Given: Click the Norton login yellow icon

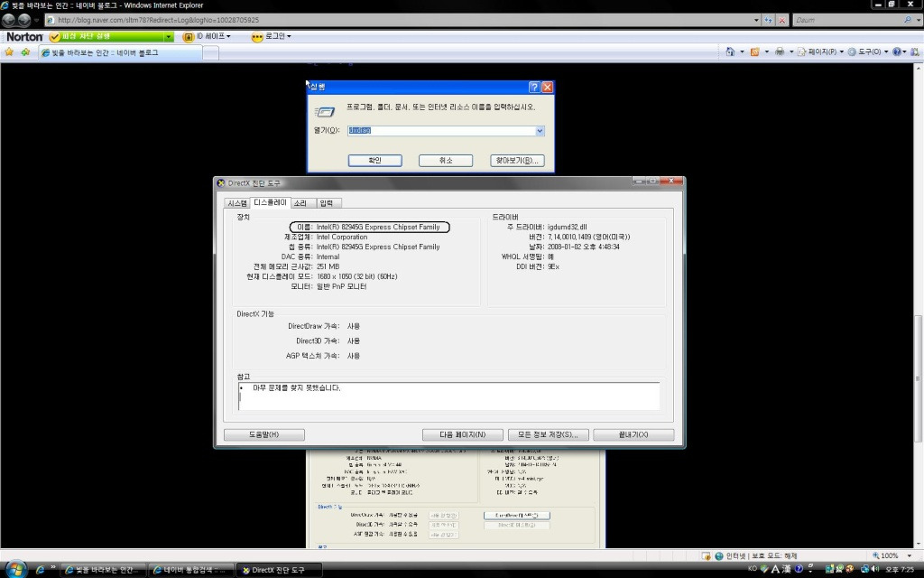Looking at the screenshot, I should [x=257, y=36].
